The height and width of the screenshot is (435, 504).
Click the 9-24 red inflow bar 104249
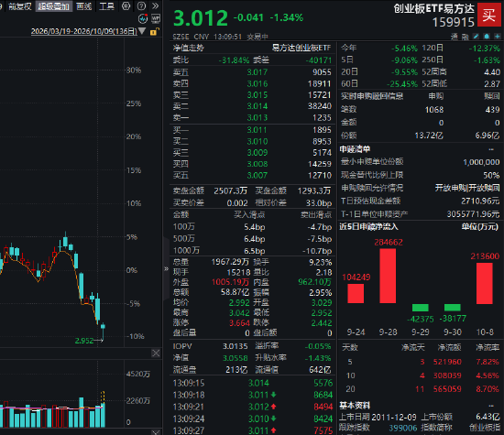[x=356, y=294]
